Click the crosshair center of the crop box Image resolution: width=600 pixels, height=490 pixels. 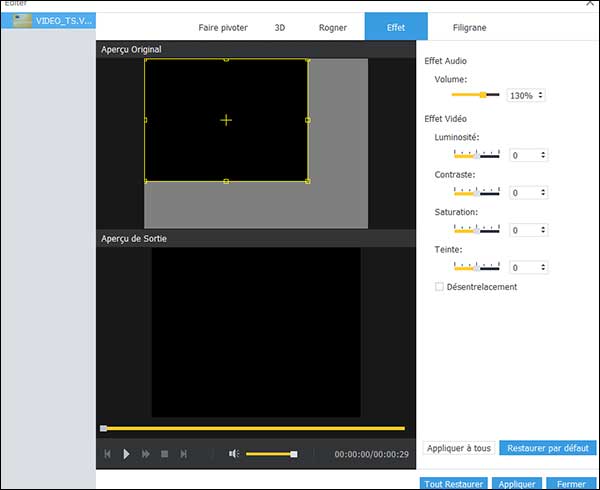226,120
